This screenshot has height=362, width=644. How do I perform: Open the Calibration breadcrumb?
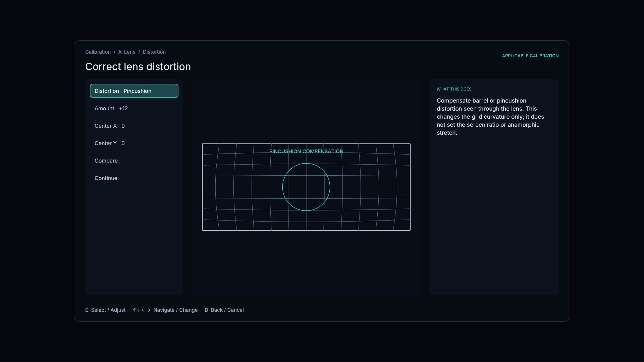click(x=98, y=52)
